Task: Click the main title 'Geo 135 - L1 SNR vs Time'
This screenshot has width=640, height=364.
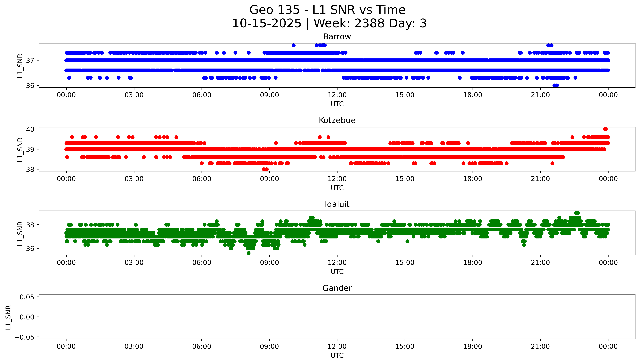Action: (x=327, y=10)
